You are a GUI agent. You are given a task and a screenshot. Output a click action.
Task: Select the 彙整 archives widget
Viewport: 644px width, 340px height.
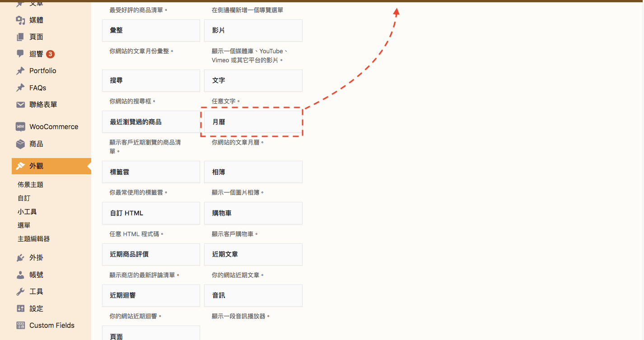[x=151, y=31]
